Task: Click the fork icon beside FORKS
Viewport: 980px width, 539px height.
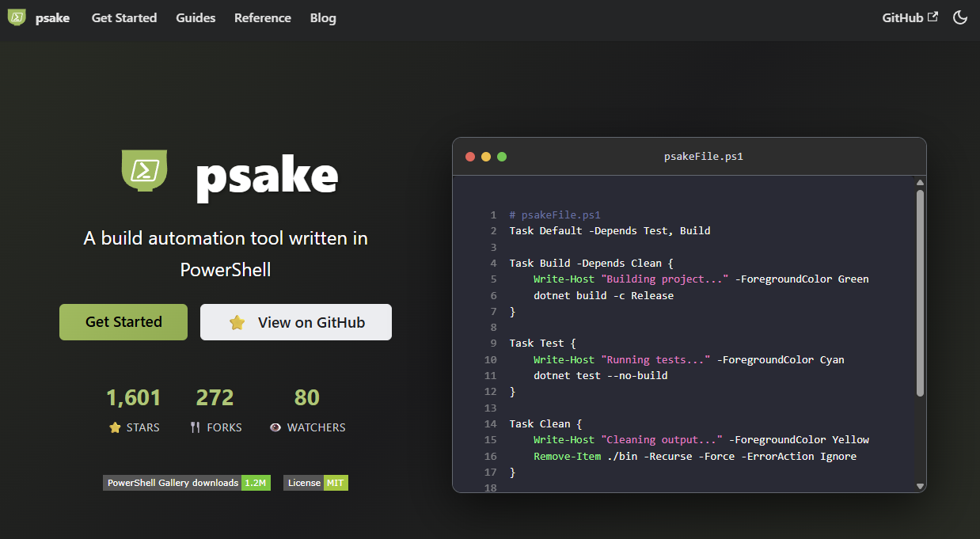Action: [x=195, y=427]
